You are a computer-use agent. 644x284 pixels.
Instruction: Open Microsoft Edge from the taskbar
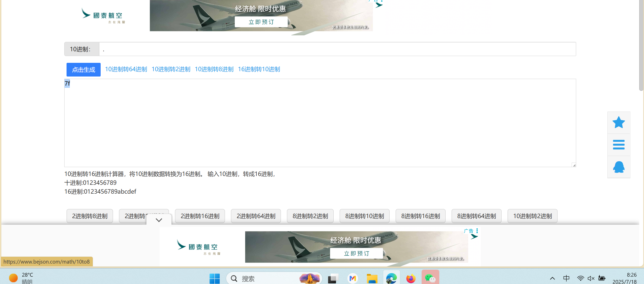point(391,278)
